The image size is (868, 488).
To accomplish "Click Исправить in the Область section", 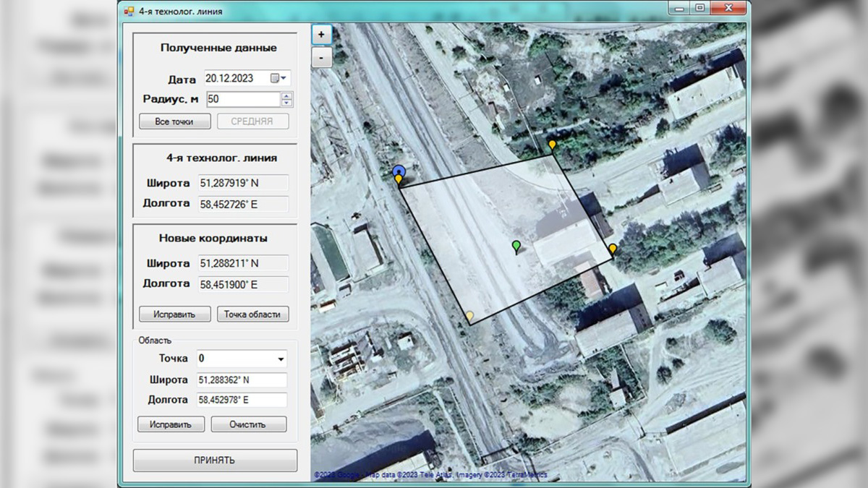I will [x=171, y=424].
